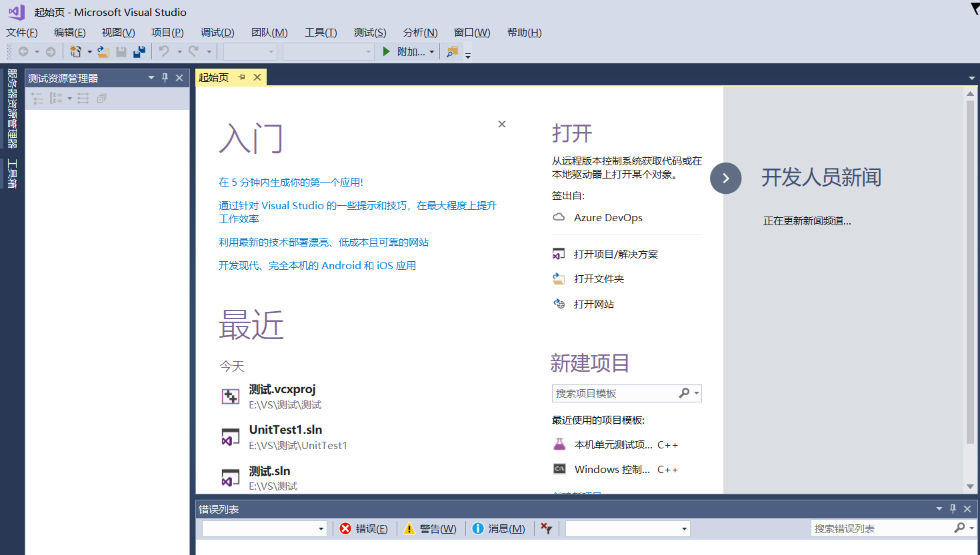Toggle the 错误(E) filter in error list
This screenshot has height=555, width=980.
click(363, 528)
